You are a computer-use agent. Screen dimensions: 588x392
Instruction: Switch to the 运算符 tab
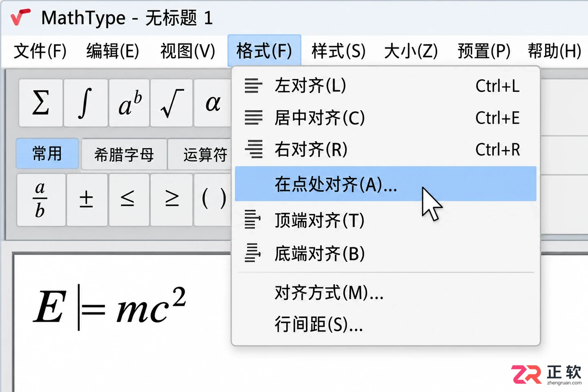pos(200,154)
